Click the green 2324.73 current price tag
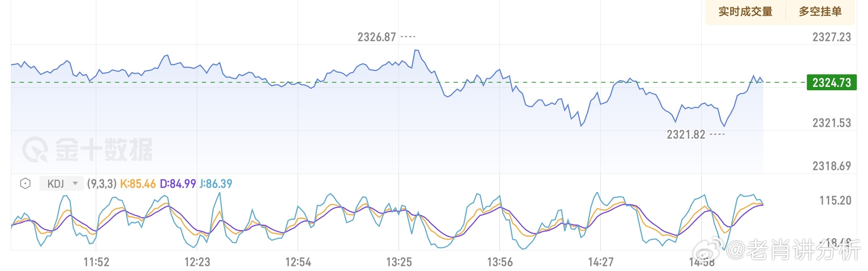 pos(831,83)
